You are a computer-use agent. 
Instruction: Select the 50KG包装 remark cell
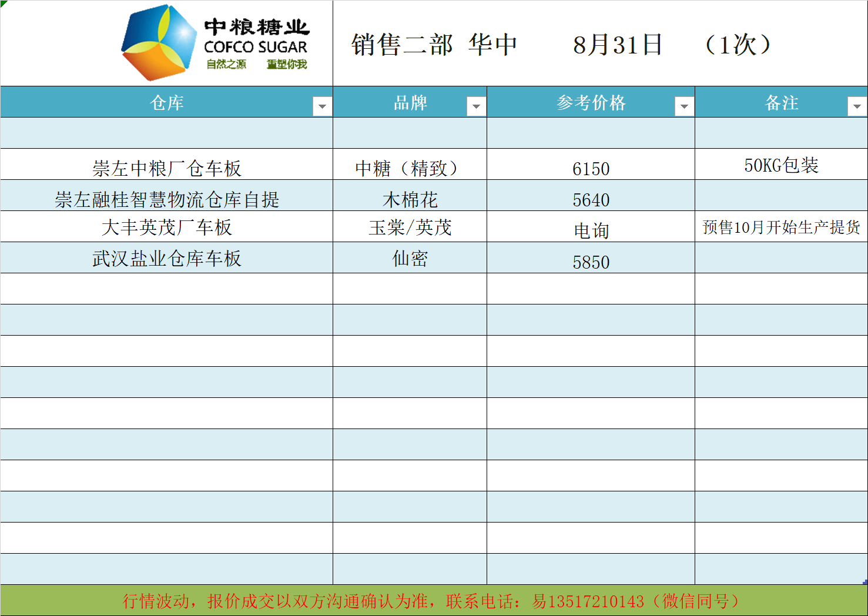point(781,165)
